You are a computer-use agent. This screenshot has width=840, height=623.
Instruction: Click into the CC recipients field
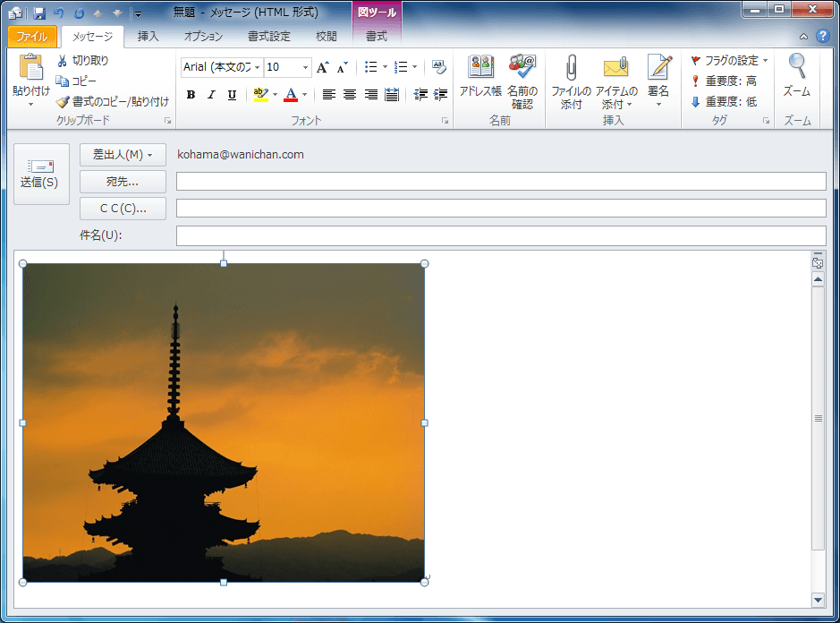click(501, 208)
